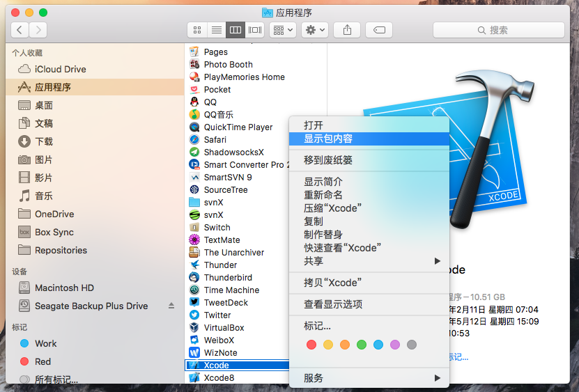Select Macintosh HD device

(95, 288)
